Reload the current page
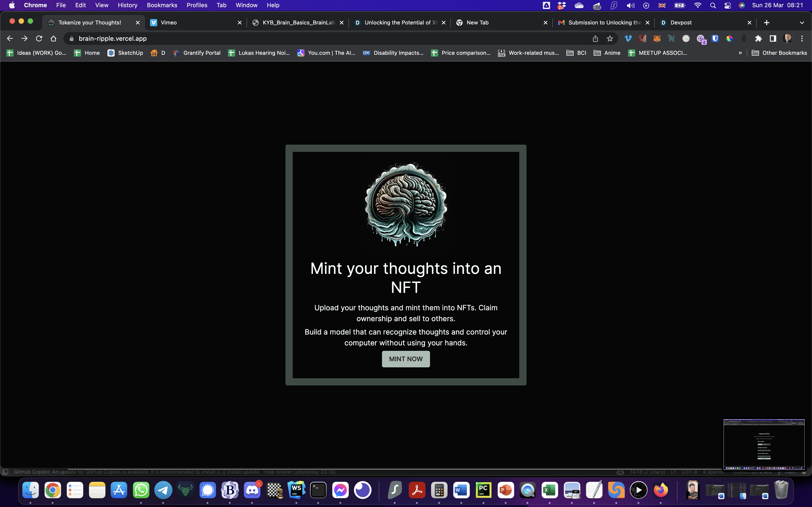Image resolution: width=812 pixels, height=507 pixels. [39, 38]
